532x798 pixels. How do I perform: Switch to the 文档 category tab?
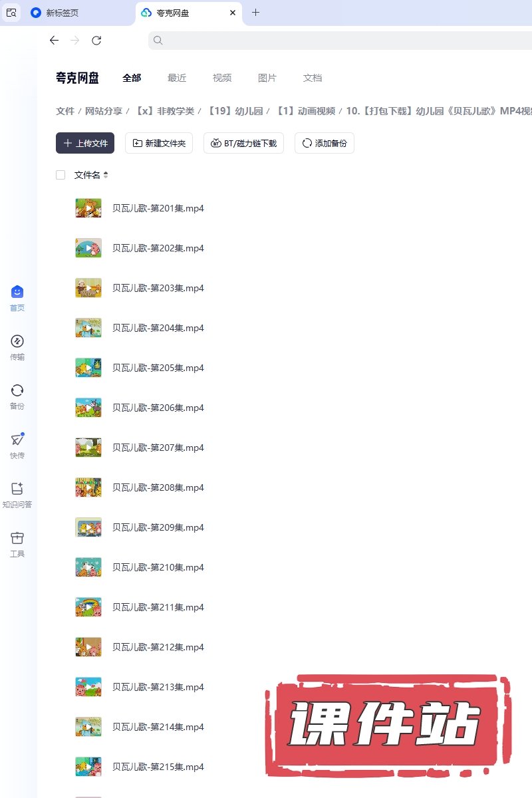tap(313, 78)
